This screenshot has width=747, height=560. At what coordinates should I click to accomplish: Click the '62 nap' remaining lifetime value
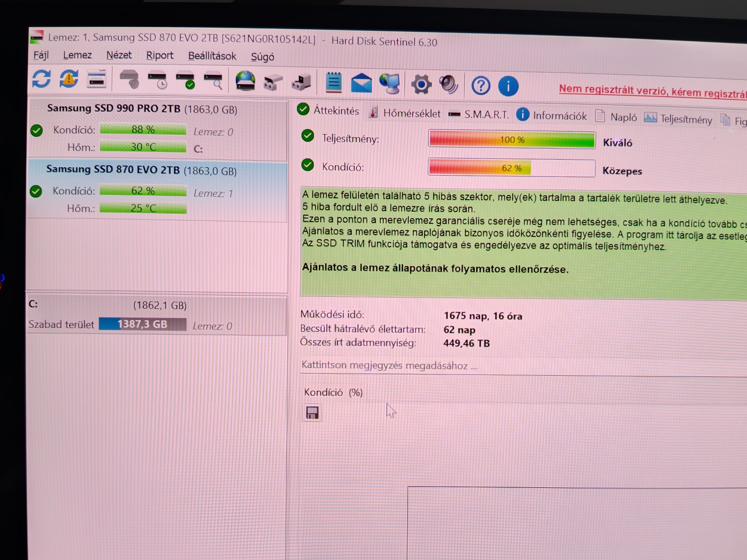459,330
